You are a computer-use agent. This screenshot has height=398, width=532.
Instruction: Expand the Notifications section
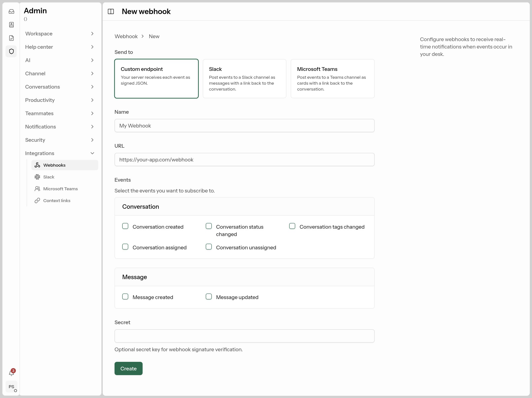(60, 127)
